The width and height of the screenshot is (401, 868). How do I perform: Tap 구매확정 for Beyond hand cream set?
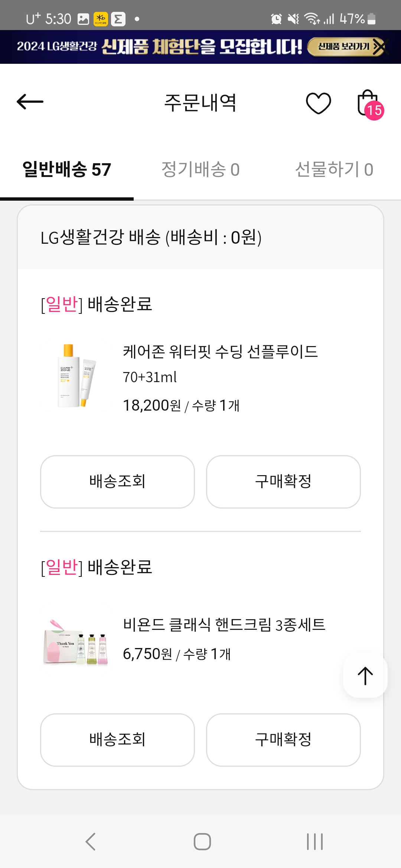point(283,740)
